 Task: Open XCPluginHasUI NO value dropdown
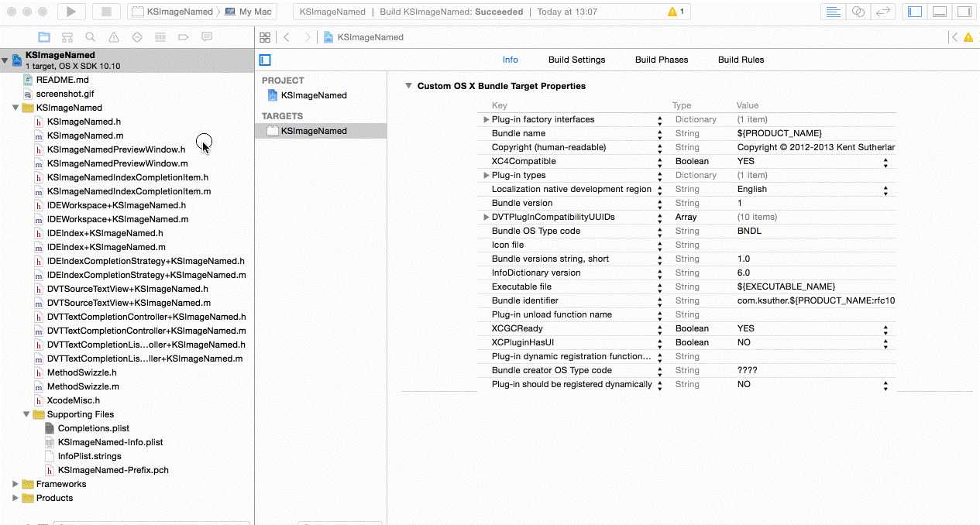point(886,343)
